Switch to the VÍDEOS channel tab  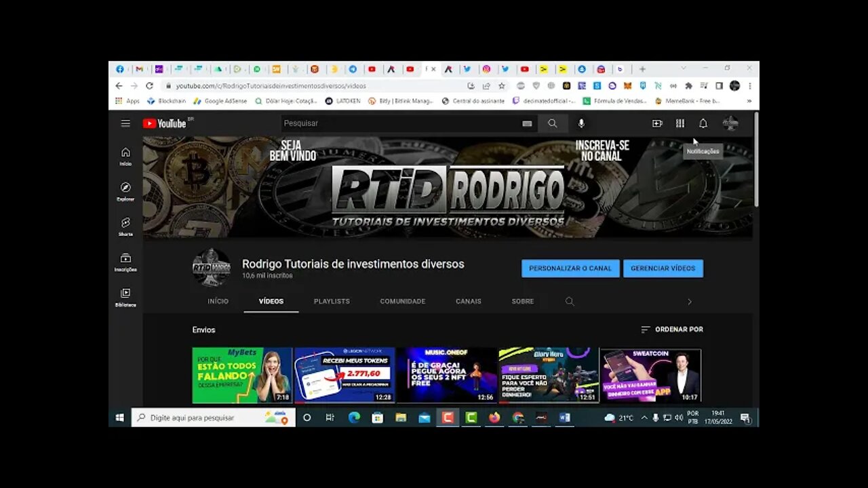coord(271,302)
